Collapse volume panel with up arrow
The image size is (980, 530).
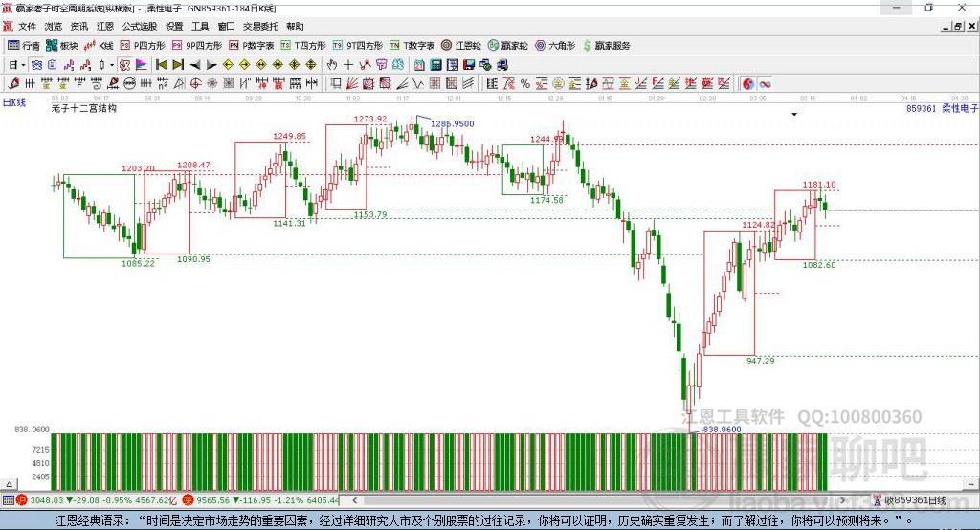(x=9, y=484)
